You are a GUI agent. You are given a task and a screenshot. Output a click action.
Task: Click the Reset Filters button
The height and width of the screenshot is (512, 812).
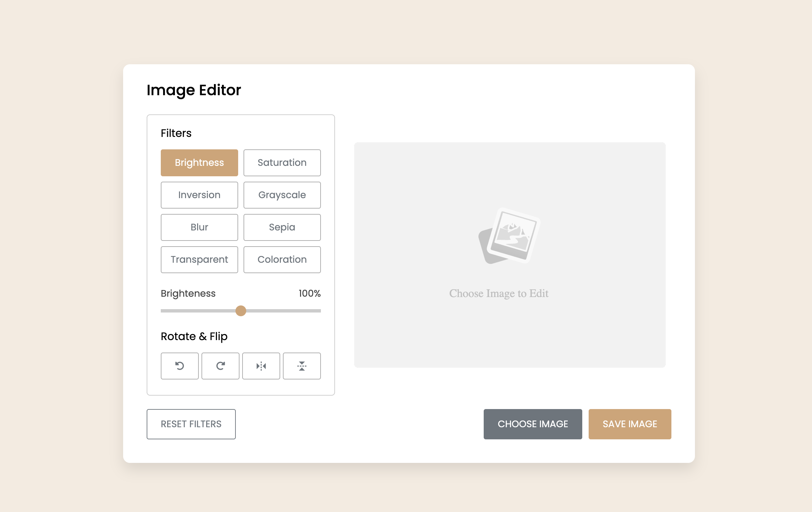coord(191,424)
